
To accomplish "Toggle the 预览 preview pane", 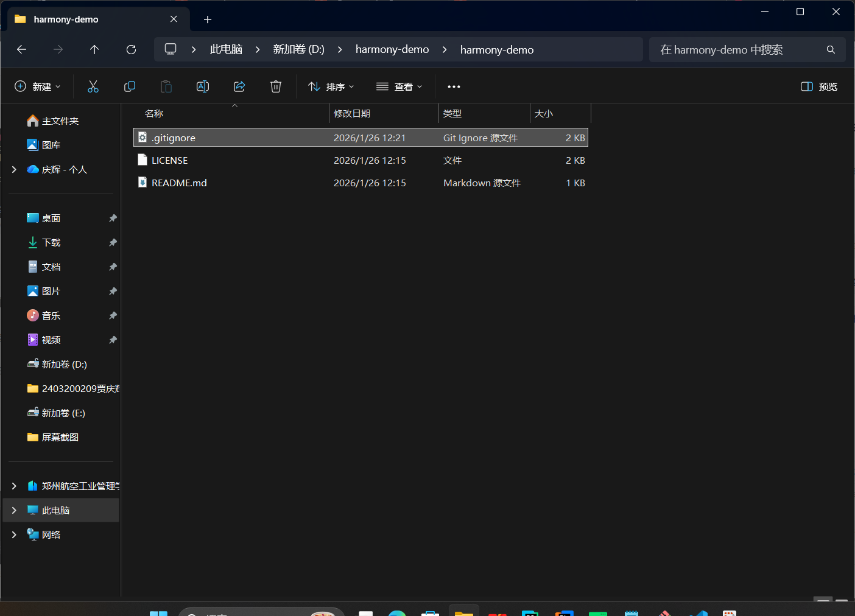I will coord(818,86).
